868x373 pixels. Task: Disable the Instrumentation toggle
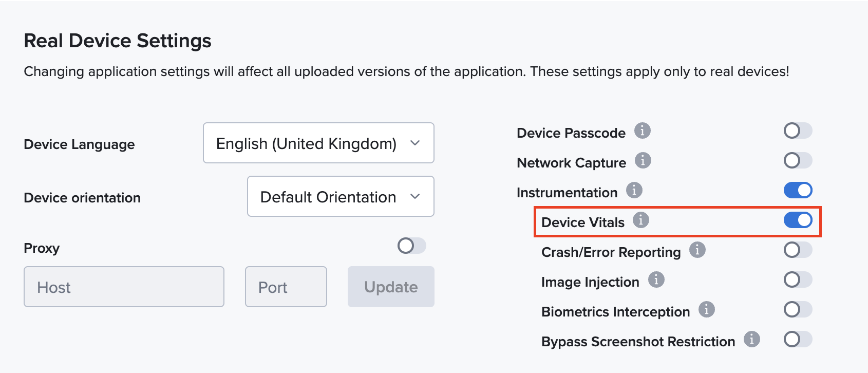pyautogui.click(x=797, y=190)
